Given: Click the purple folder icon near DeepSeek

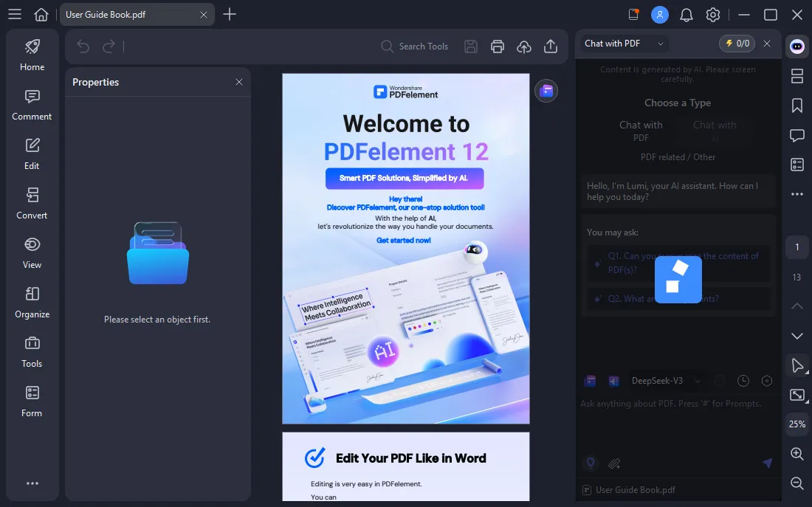Looking at the screenshot, I should [590, 381].
